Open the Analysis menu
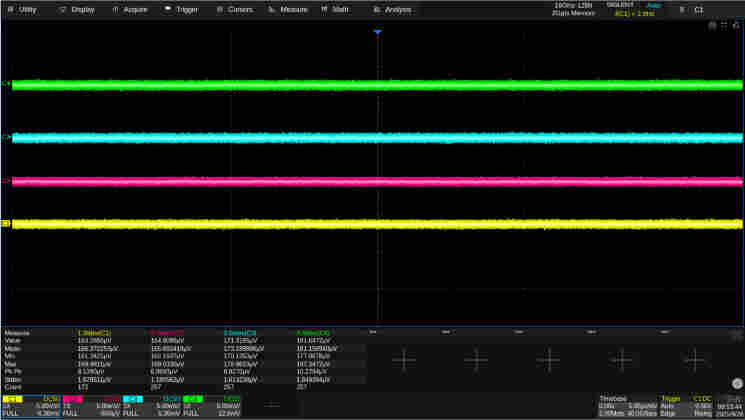The height and width of the screenshot is (420, 745). [x=392, y=9]
